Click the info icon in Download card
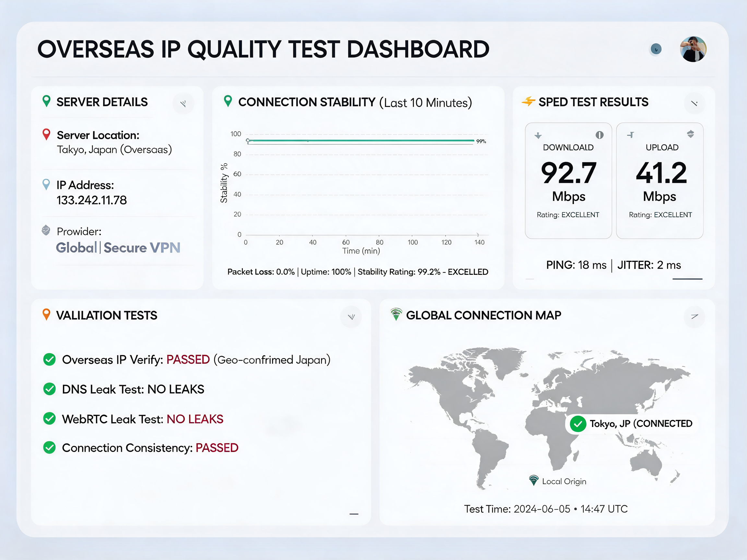Image resolution: width=747 pixels, height=560 pixels. click(599, 135)
